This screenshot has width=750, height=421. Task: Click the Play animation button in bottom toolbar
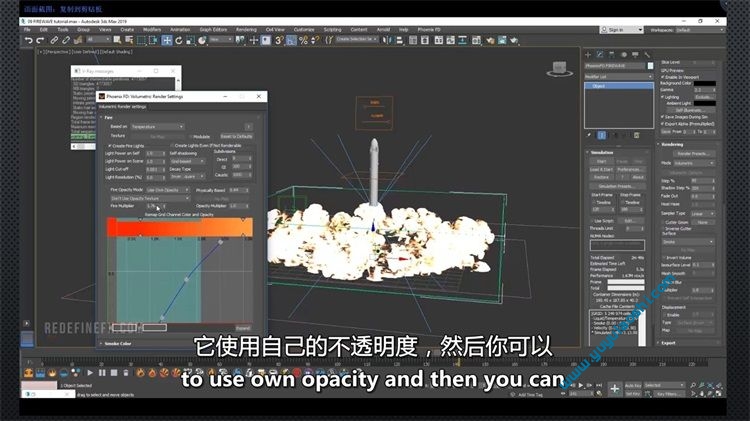tap(90, 373)
